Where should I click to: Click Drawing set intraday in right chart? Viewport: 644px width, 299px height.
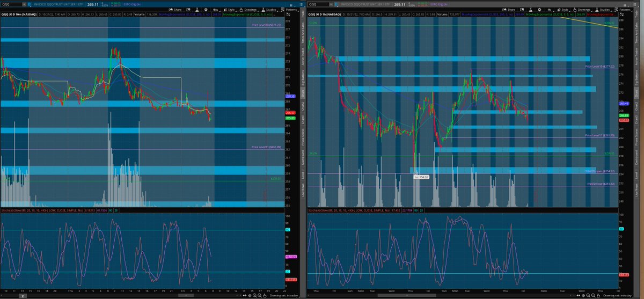tap(618, 295)
